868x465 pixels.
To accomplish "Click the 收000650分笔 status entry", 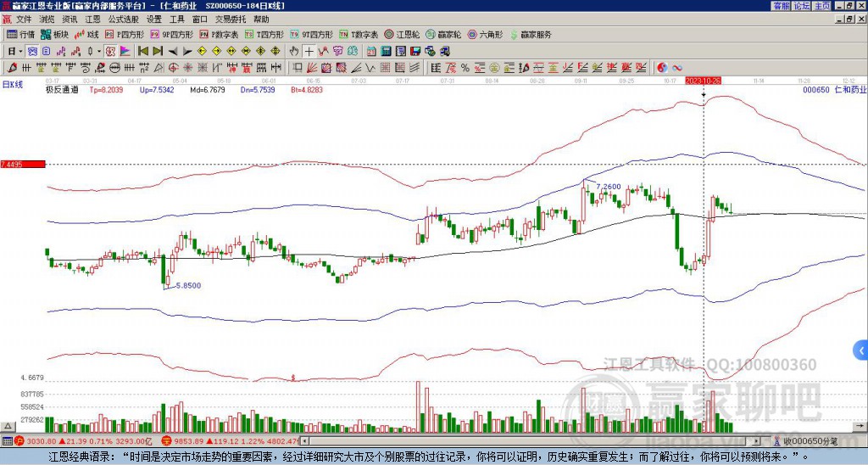I will coord(805,441).
